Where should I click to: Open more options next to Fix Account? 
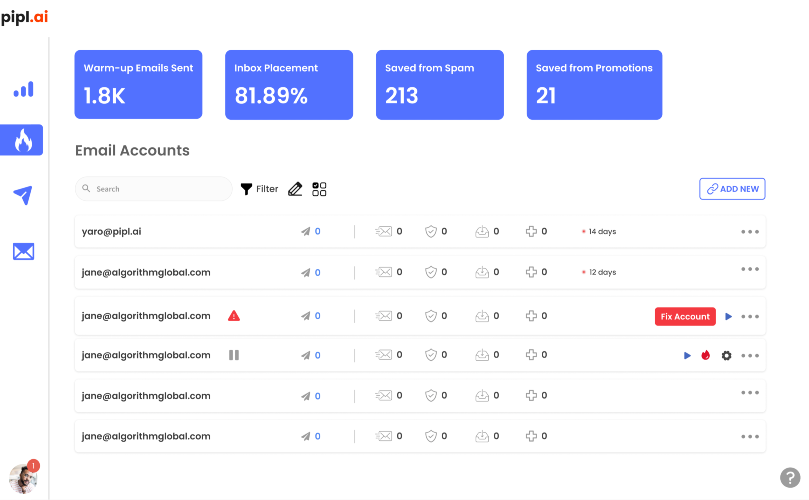pyautogui.click(x=750, y=316)
